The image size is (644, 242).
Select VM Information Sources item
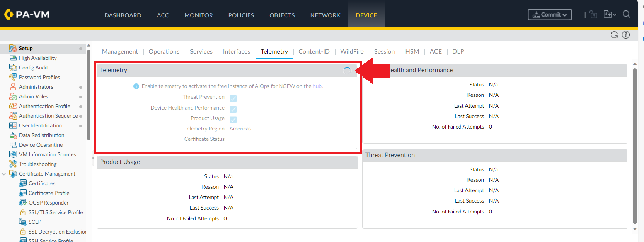(47, 154)
